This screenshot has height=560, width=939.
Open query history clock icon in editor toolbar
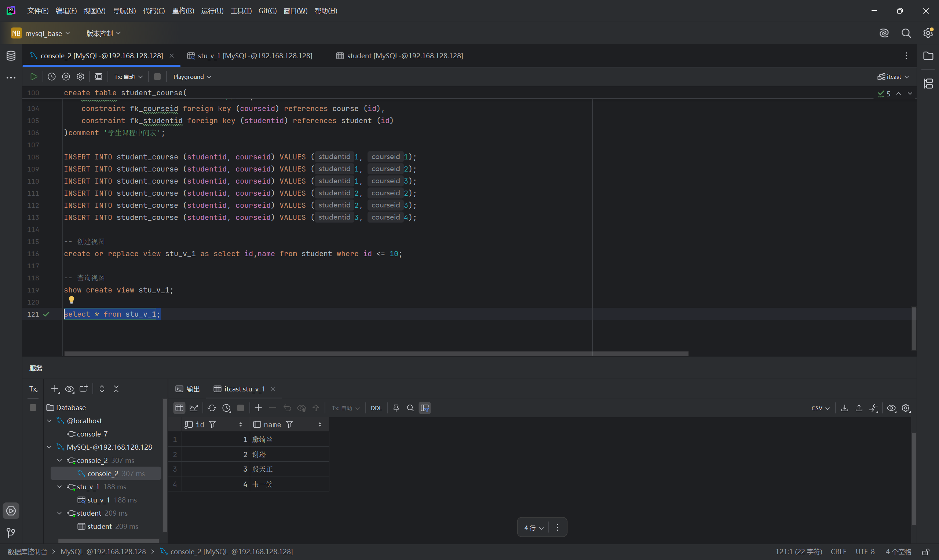tap(52, 77)
